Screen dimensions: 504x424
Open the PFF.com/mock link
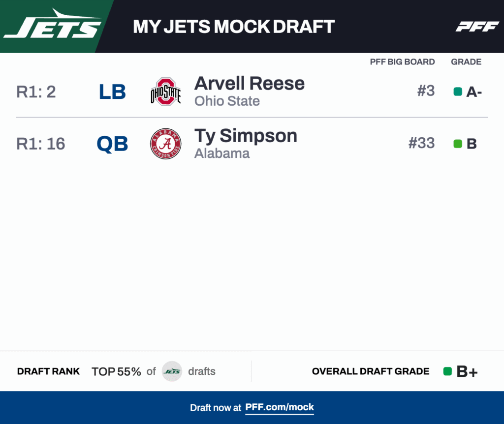coord(280,407)
